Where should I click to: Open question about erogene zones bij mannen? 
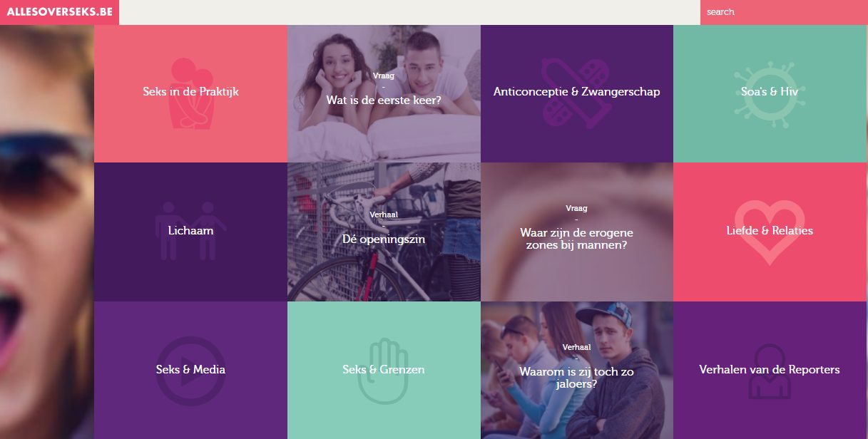[576, 232]
